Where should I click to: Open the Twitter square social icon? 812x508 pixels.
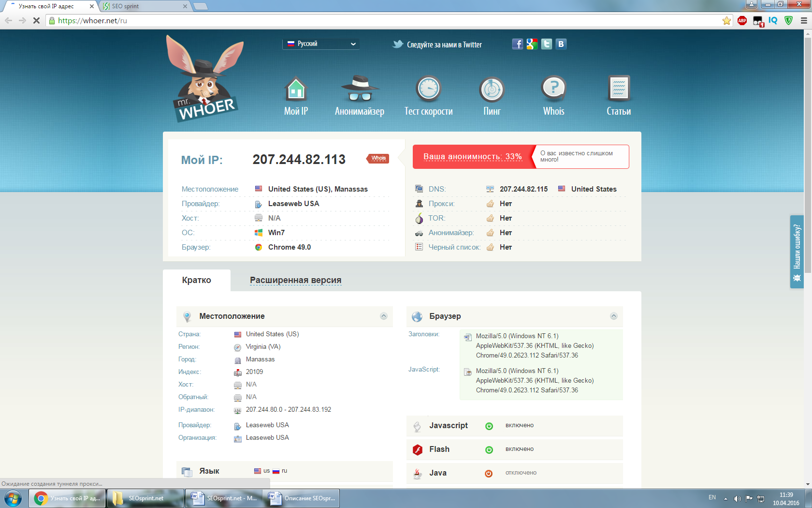tap(546, 44)
